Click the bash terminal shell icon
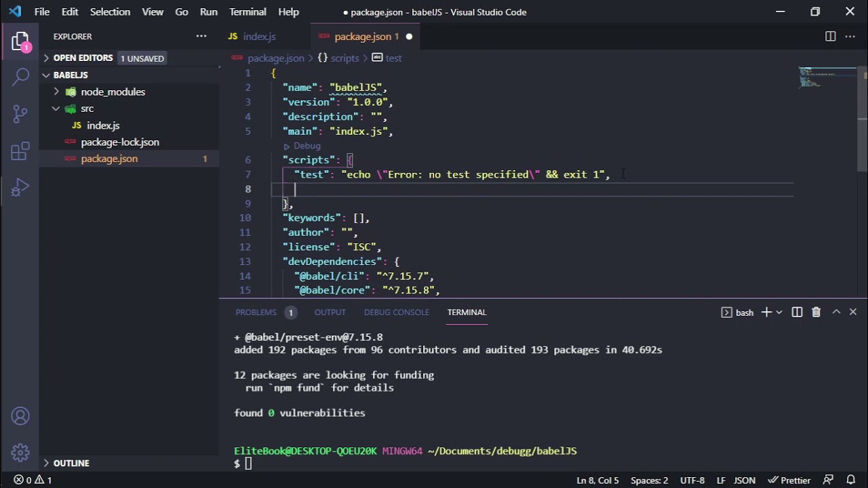 tap(726, 312)
